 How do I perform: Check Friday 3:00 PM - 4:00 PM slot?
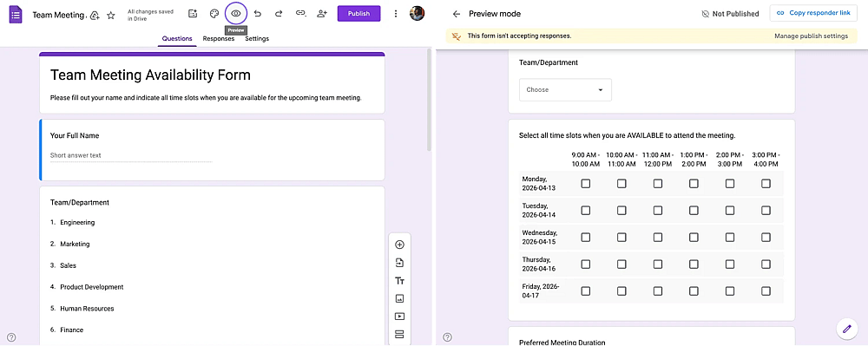(766, 291)
